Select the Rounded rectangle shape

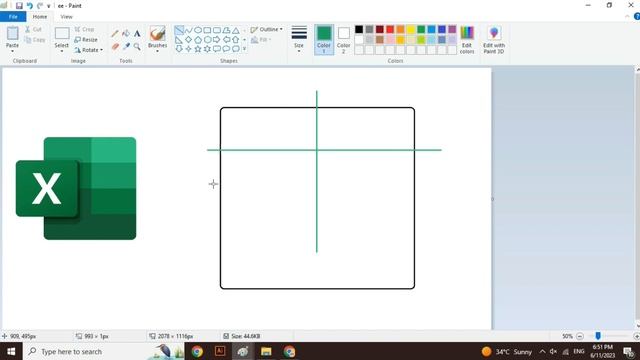pos(217,30)
